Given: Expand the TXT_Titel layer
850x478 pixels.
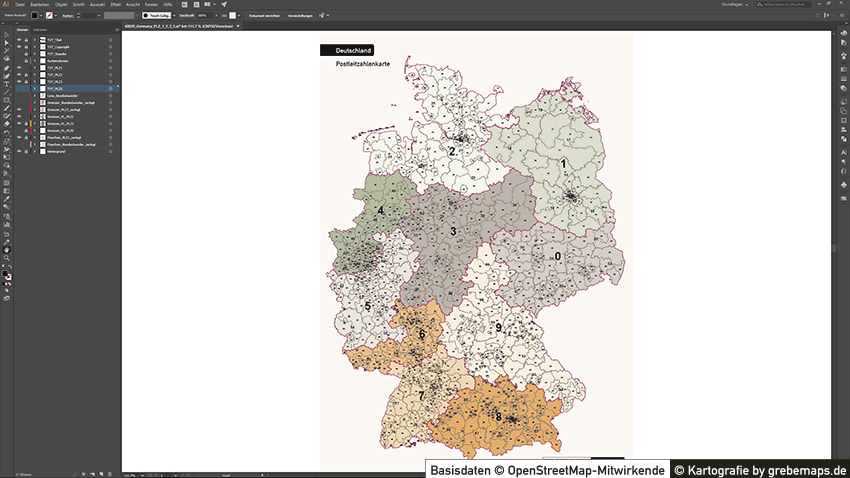Looking at the screenshot, I should (34, 39).
